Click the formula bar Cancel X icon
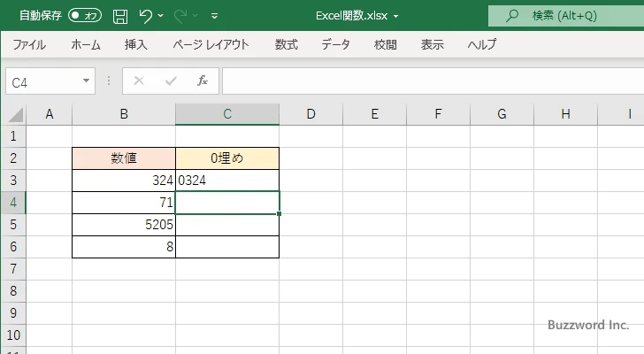Screen dimensions: 644x354 (x=139, y=81)
